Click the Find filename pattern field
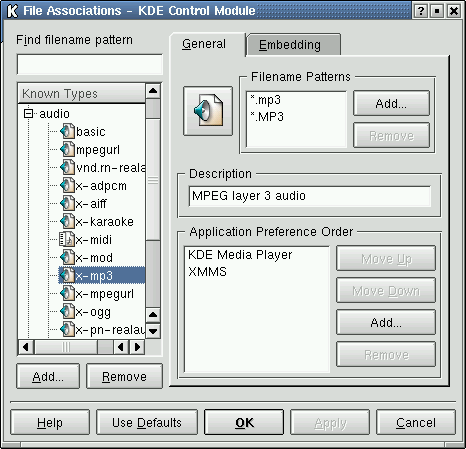 tap(90, 64)
